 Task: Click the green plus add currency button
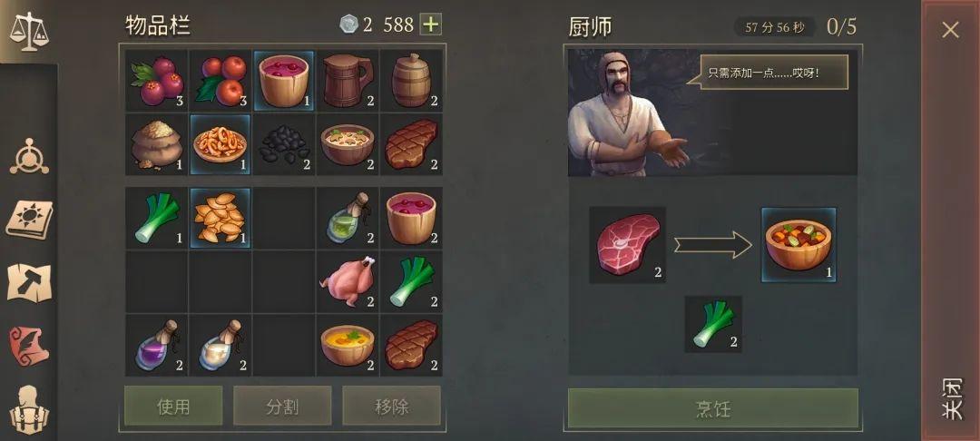(431, 24)
